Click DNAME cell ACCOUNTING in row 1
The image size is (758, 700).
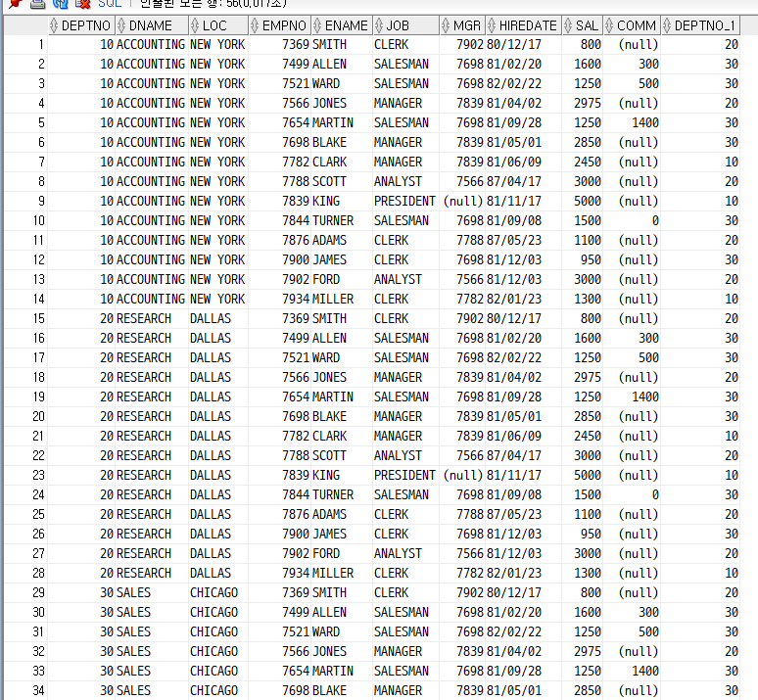151,44
